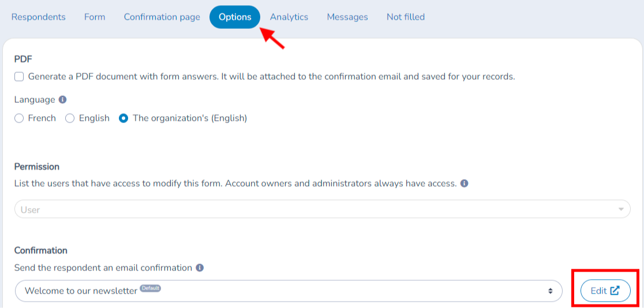The width and height of the screenshot is (644, 308).
Task: Click the info icon after Permission description
Action: pos(465,183)
